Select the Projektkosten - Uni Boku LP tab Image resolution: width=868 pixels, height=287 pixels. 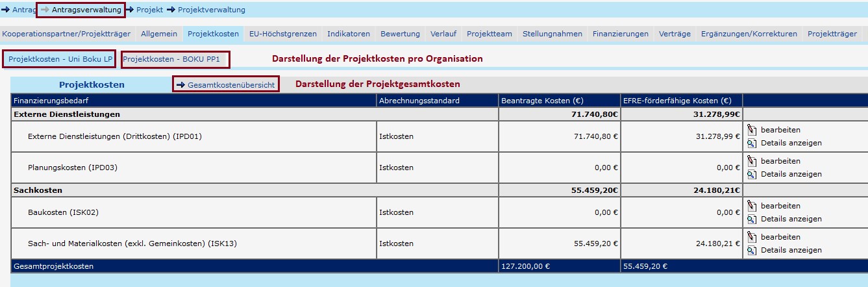(x=60, y=59)
